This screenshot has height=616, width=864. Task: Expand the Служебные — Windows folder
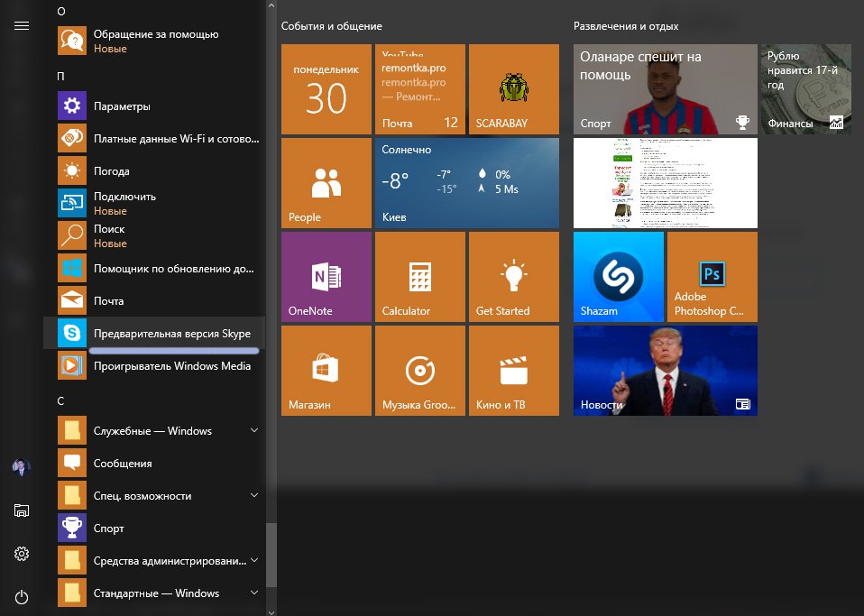tap(154, 431)
